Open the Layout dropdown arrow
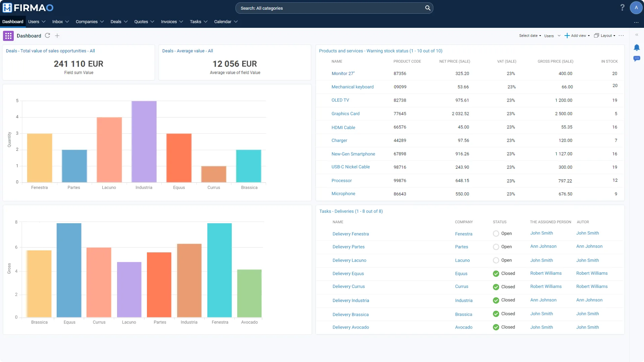Viewport: 644px width, 362px height. [x=614, y=36]
